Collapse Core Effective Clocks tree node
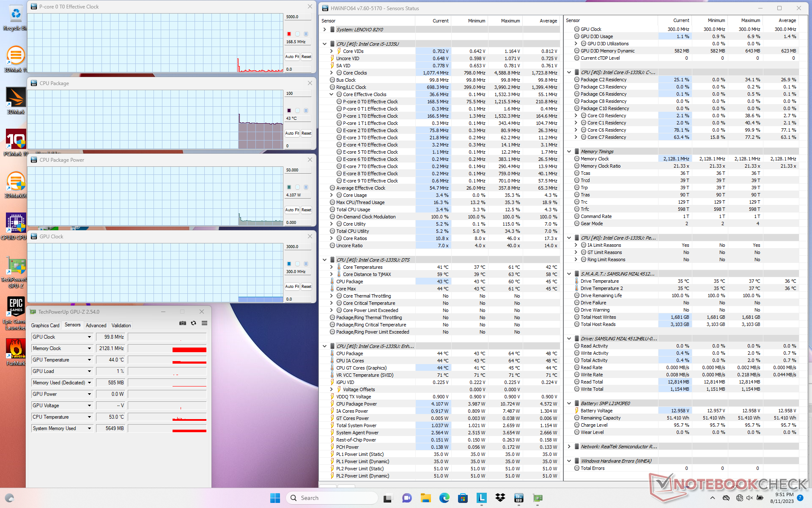The image size is (812, 508). coord(332,94)
